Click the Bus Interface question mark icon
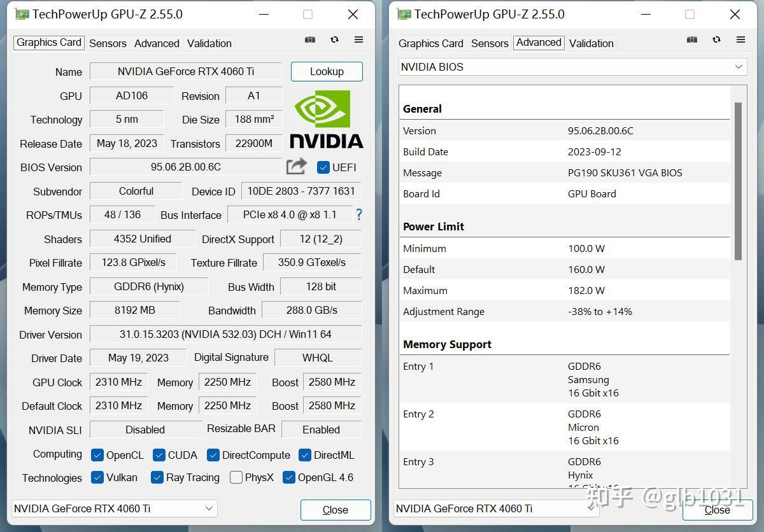The height and width of the screenshot is (532, 764). click(359, 214)
